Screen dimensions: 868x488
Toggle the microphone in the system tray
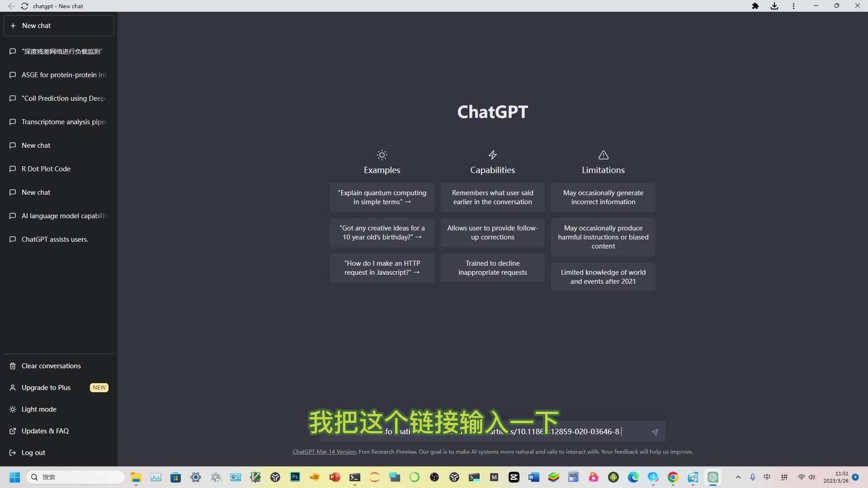point(753,477)
